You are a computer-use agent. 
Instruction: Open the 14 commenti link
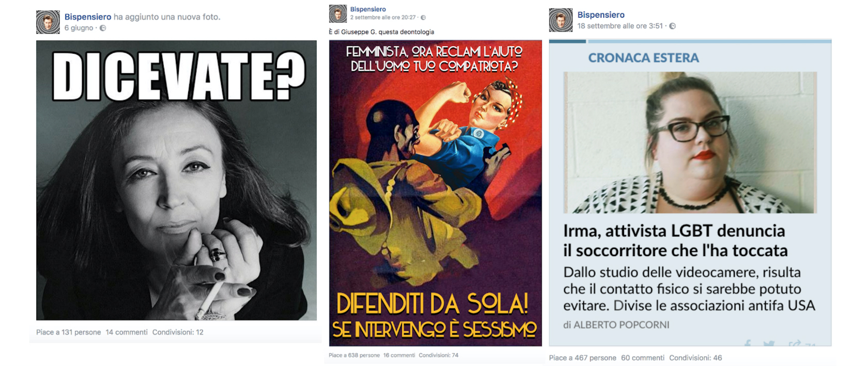127,332
